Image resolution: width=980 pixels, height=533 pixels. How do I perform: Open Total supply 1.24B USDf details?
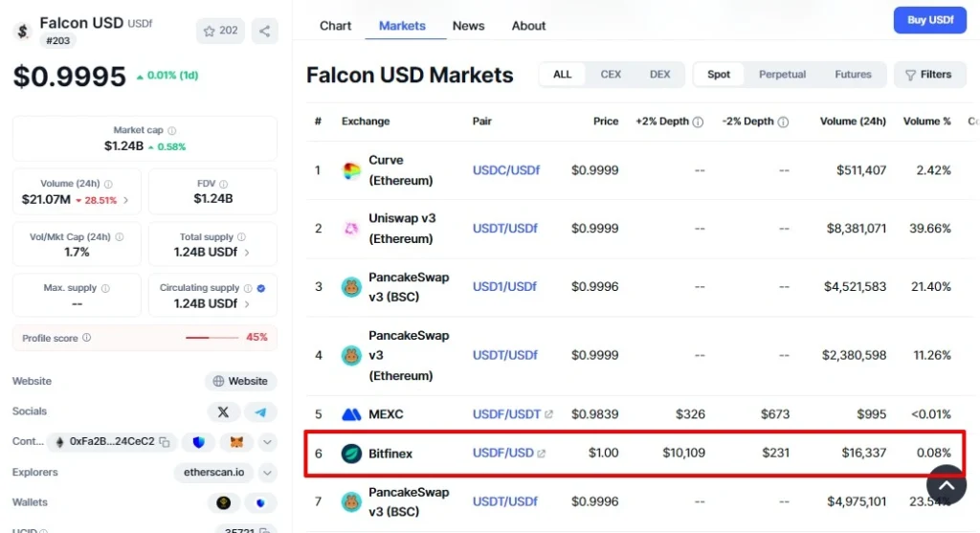pos(212,253)
